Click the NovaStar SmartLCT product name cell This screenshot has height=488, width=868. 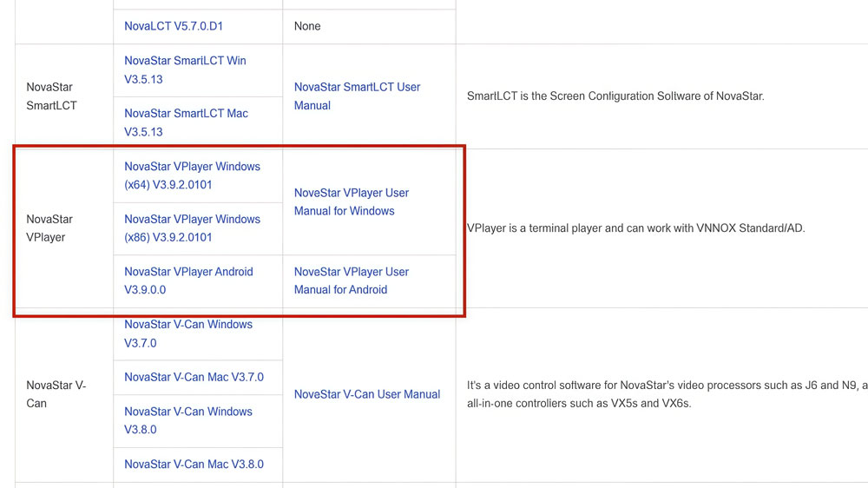[51, 96]
